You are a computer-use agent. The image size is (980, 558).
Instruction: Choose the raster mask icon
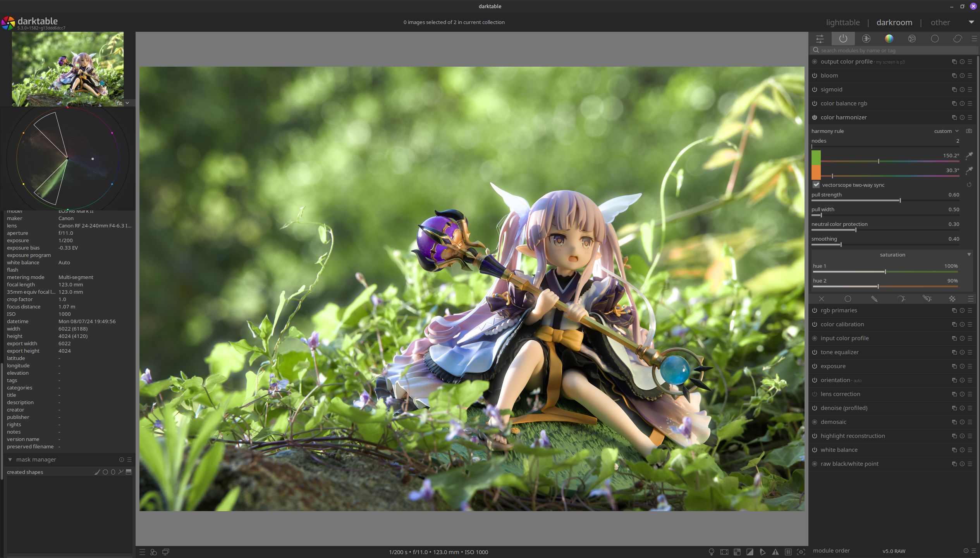click(x=952, y=299)
